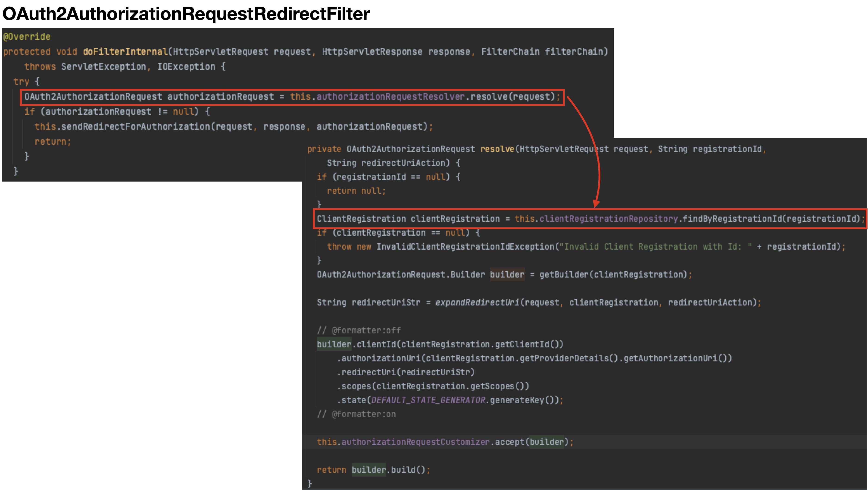Viewport: 868px width, 490px height.
Task: Click the 'return null;' statement
Action: (356, 191)
